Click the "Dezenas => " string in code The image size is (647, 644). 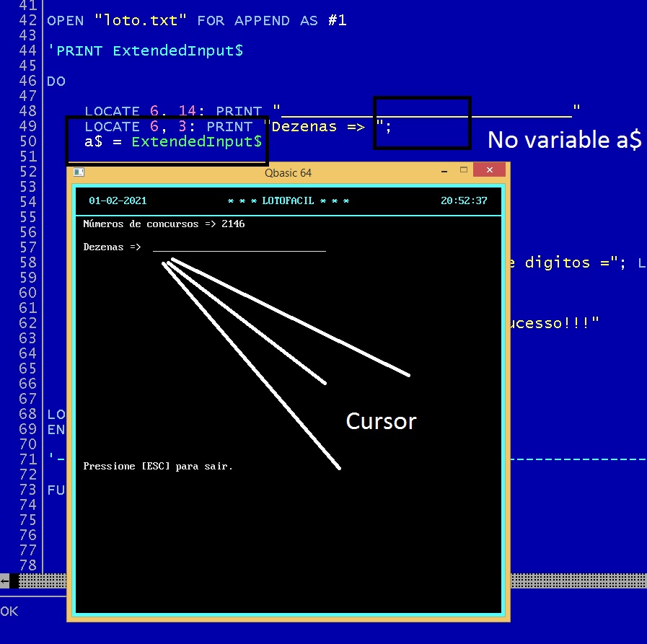pyautogui.click(x=322, y=126)
